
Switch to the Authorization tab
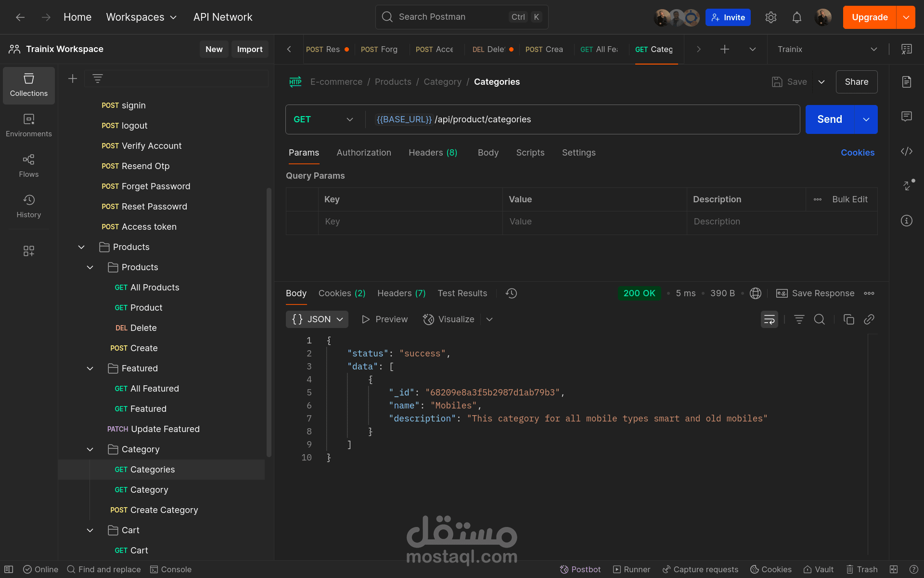tap(363, 153)
